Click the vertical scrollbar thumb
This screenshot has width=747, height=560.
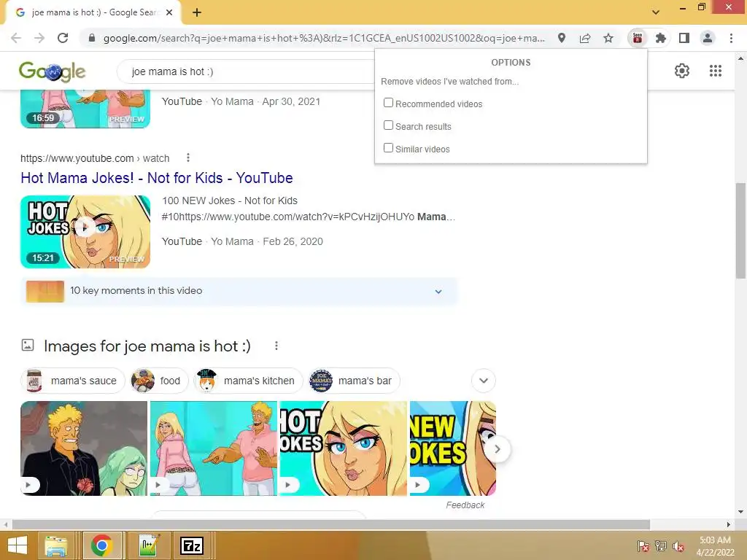click(x=740, y=230)
